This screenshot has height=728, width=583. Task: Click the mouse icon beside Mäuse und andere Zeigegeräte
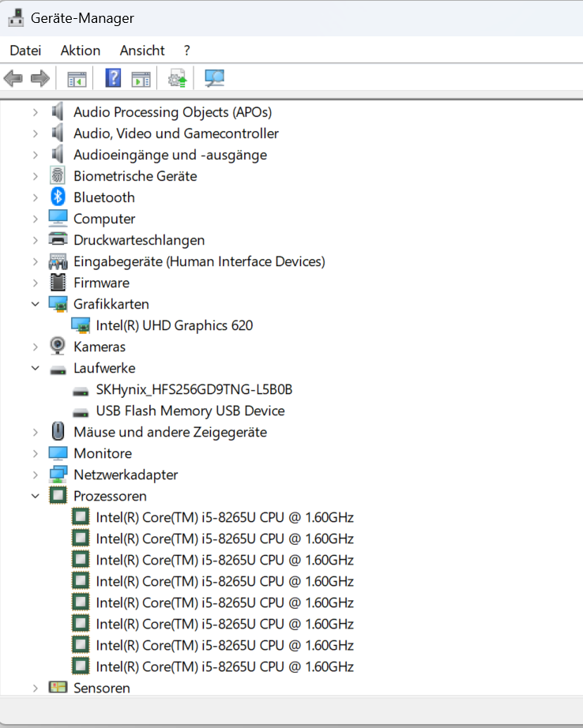[x=58, y=431]
